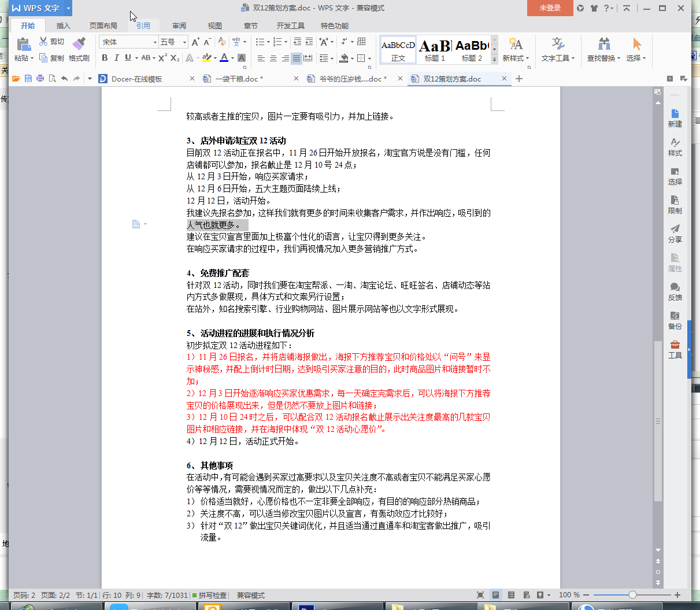This screenshot has width=700, height=610.
Task: Save the document with the floppy icon
Action: pyautogui.click(x=28, y=79)
